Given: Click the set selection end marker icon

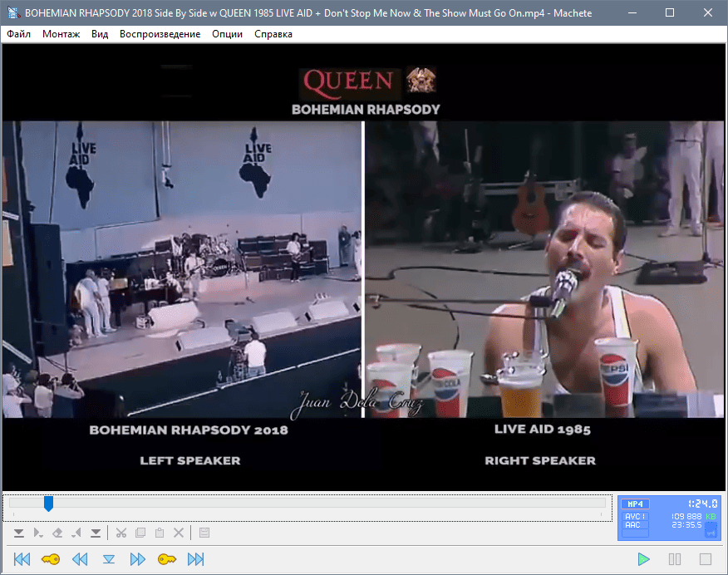Looking at the screenshot, I should coord(96,533).
